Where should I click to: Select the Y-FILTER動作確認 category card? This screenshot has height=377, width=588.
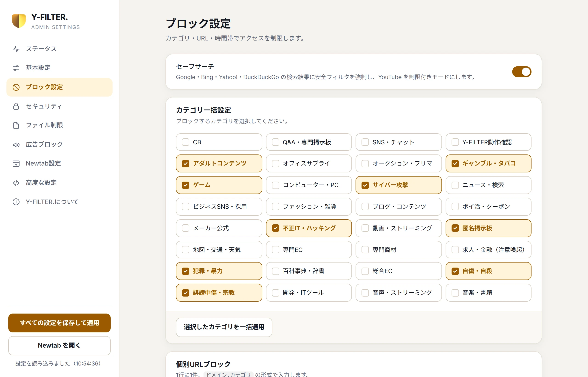[489, 142]
